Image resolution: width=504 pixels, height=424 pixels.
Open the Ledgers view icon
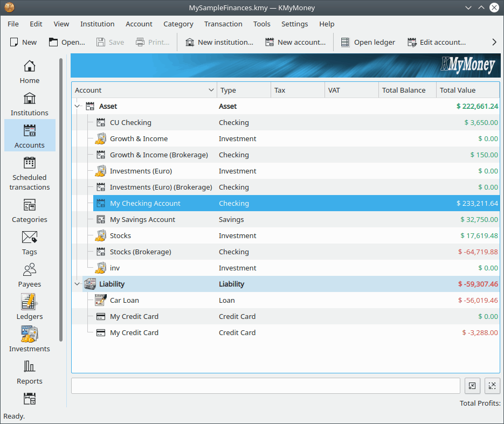tap(30, 302)
